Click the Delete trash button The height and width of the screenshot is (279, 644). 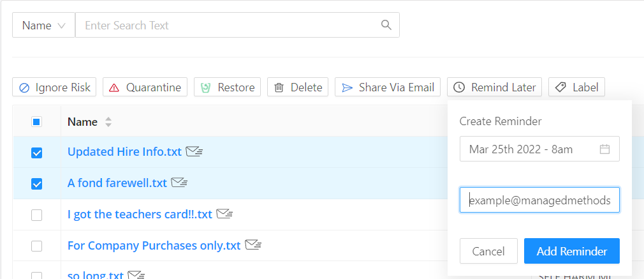point(298,87)
